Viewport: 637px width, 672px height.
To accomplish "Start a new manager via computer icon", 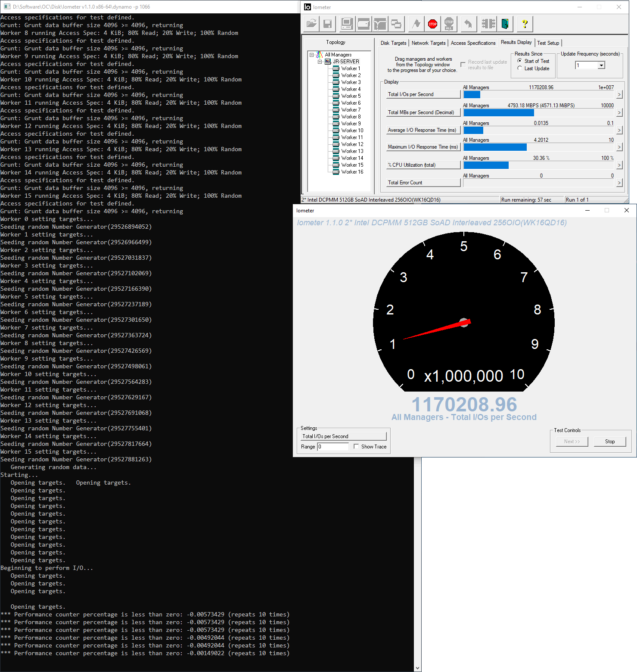I will (x=347, y=24).
